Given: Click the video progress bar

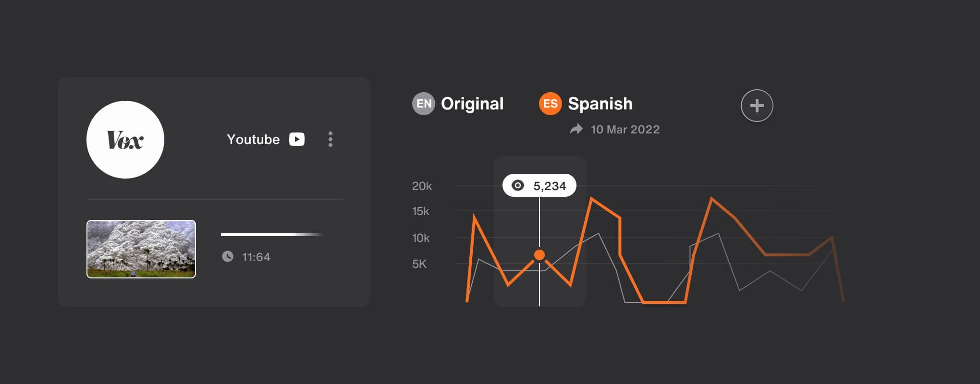Looking at the screenshot, I should point(271,235).
